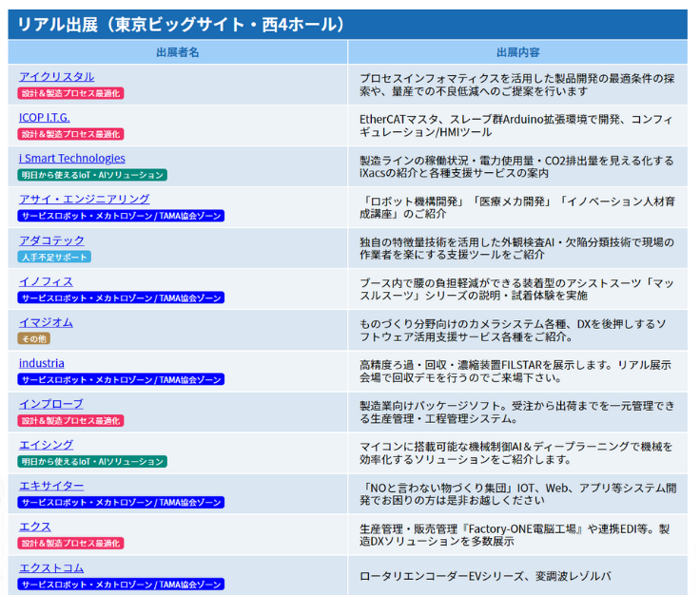Image resolution: width=700 pixels, height=595 pixels.
Task: Click the green IoT tag under i Smart Technologies
Action: 92,175
